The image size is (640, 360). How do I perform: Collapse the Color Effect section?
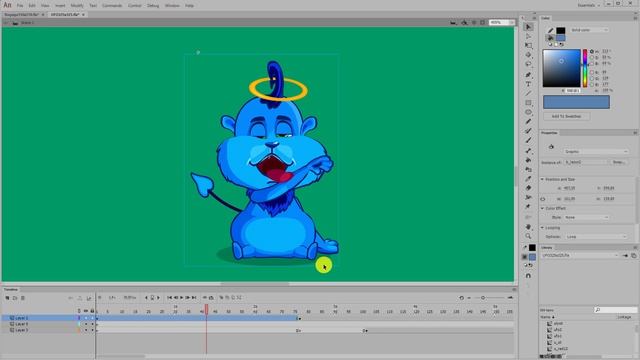click(x=542, y=208)
